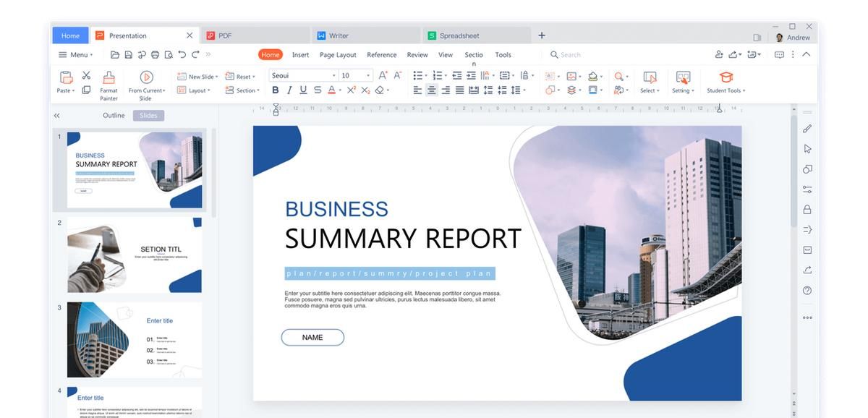Select the Cut scissors icon

pos(86,75)
